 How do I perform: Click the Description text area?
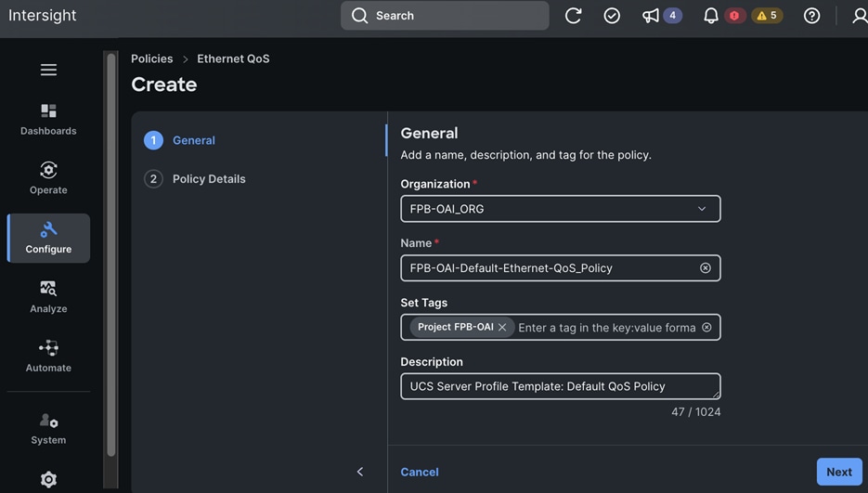pos(560,386)
